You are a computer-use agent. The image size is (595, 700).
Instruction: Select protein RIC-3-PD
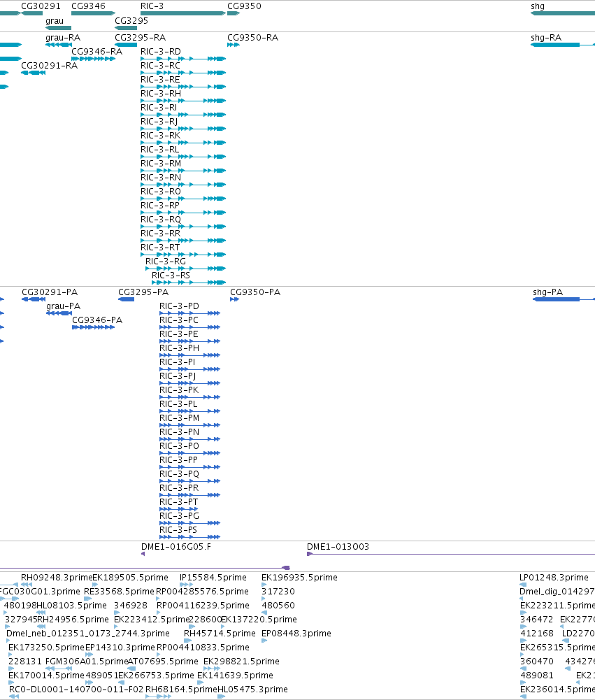(x=189, y=313)
